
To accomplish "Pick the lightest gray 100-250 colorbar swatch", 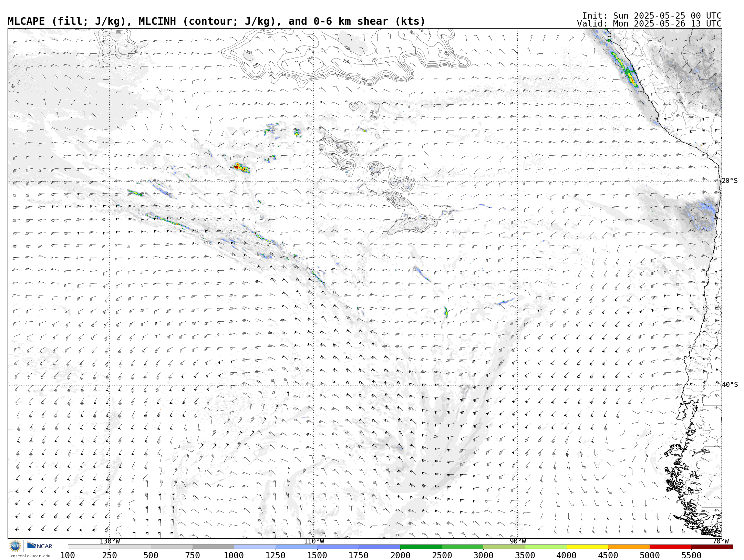I will tap(89, 547).
